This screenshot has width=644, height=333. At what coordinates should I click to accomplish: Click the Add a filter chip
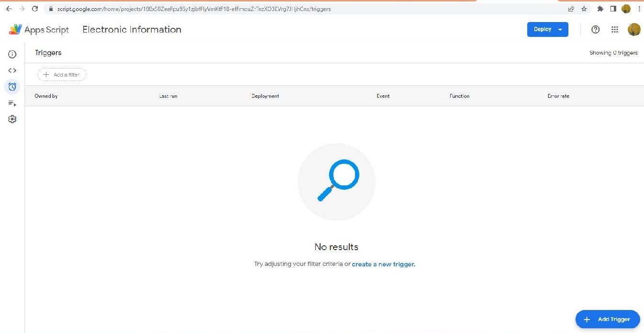click(x=62, y=75)
